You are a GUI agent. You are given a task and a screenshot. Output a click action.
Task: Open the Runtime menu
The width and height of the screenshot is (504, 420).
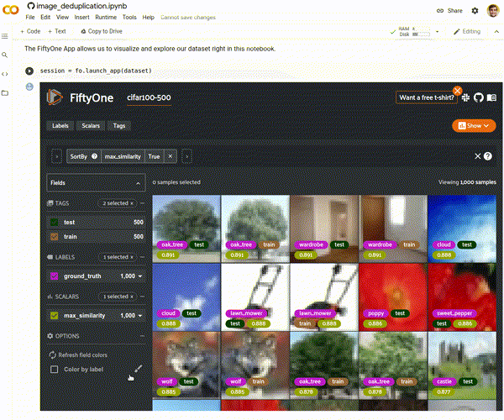[x=106, y=18]
